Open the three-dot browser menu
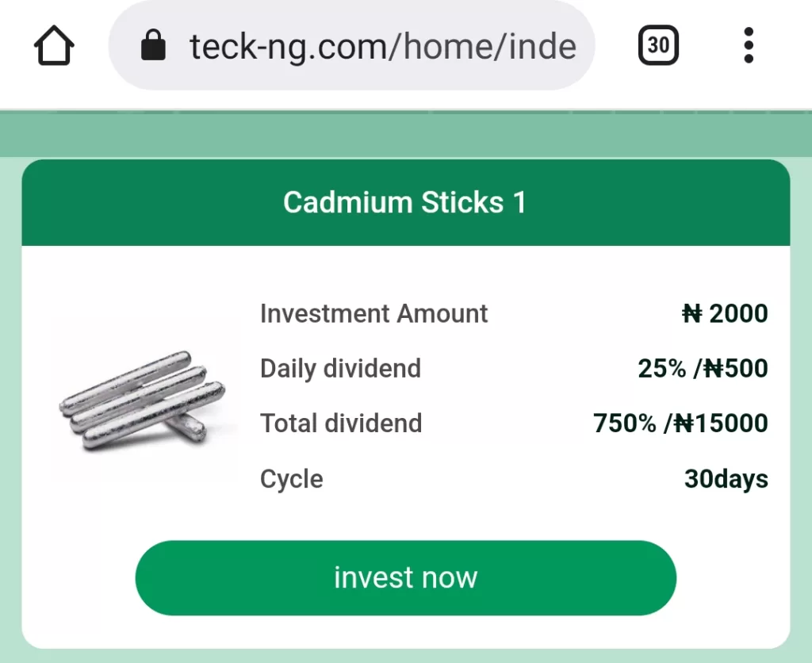The height and width of the screenshot is (663, 812). point(749,46)
